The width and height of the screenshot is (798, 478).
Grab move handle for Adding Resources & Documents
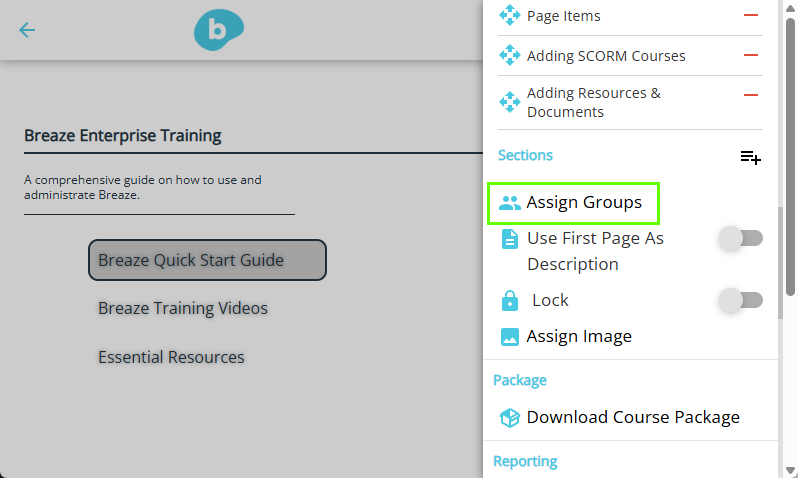(509, 102)
